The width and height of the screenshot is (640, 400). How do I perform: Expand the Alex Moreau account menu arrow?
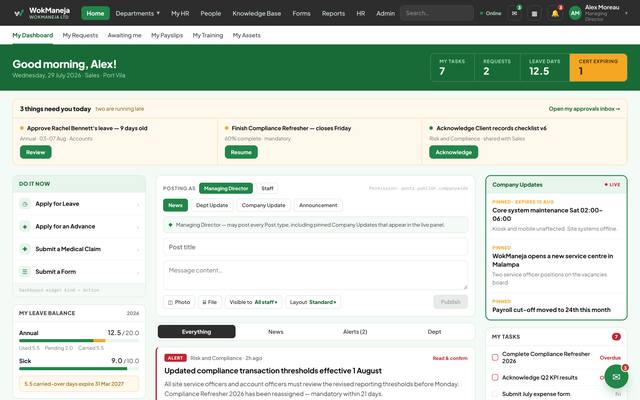(626, 13)
